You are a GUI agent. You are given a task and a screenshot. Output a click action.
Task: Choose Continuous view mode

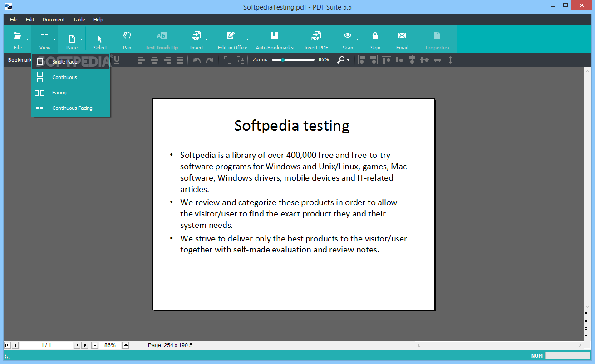tap(71, 77)
